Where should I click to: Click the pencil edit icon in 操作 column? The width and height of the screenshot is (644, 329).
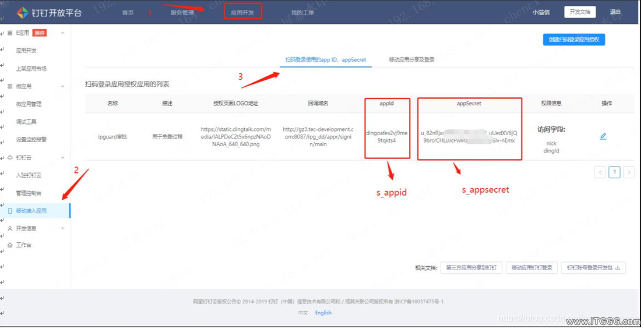pyautogui.click(x=603, y=136)
